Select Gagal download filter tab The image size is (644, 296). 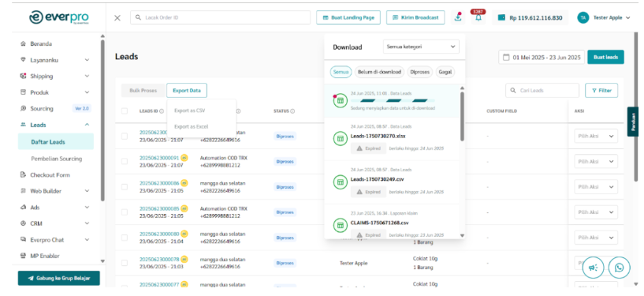tap(445, 72)
